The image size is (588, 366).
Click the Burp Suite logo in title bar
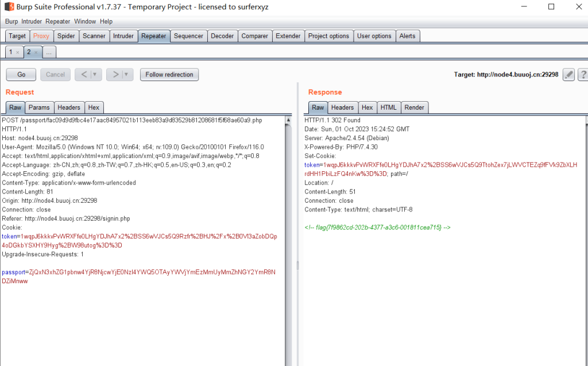(9, 7)
